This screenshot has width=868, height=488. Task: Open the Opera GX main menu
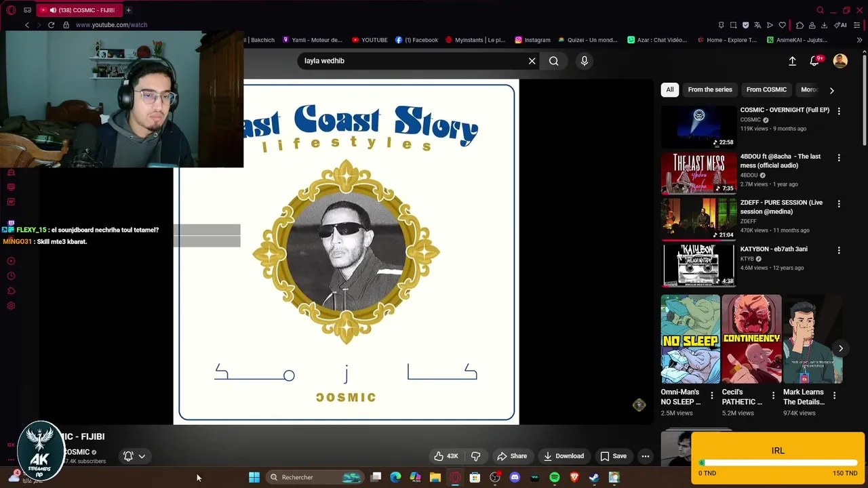11,10
